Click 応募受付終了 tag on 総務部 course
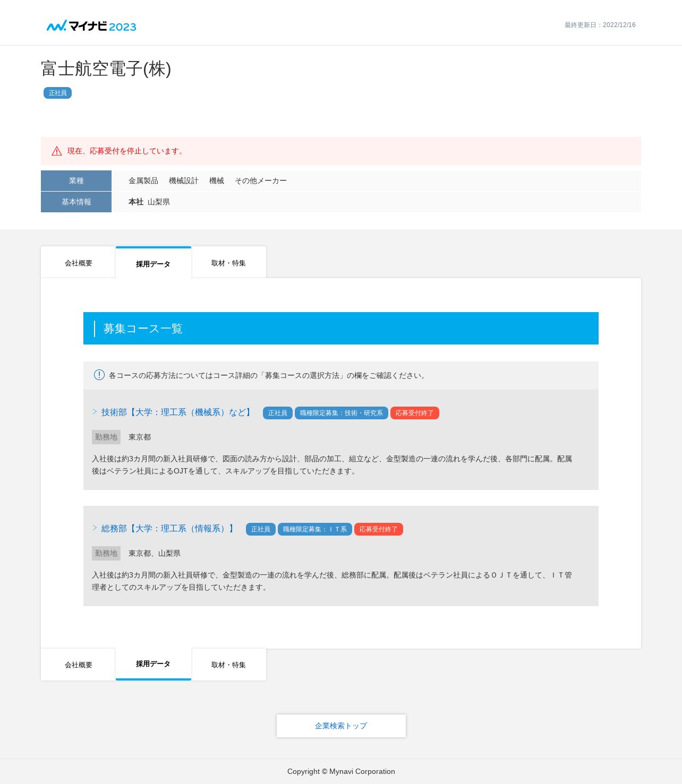The height and width of the screenshot is (784, 682). [x=378, y=529]
